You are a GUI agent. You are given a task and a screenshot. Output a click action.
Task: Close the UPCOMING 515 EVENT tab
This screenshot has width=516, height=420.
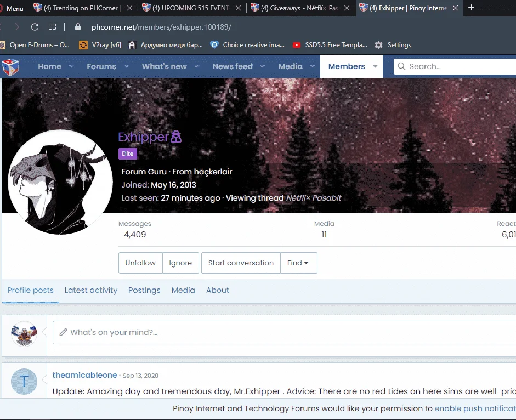coord(238,8)
